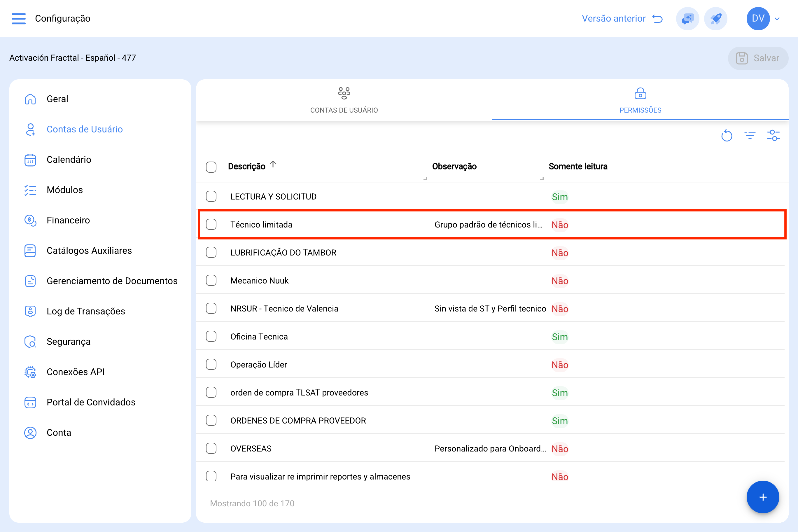The width and height of the screenshot is (798, 532).
Task: Check the Técnico limitada row
Action: (211, 224)
